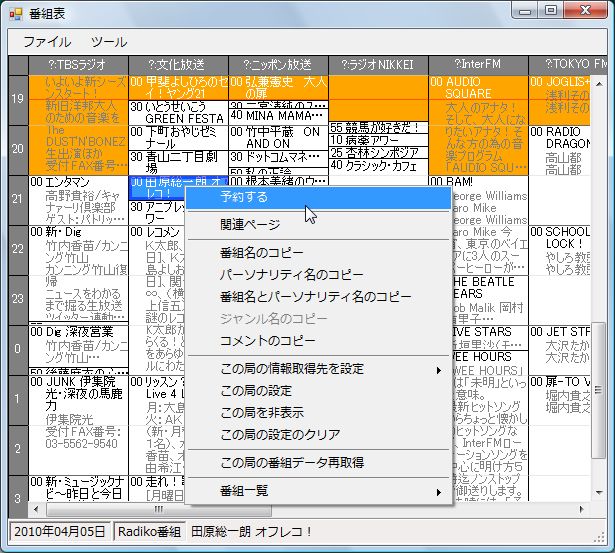615x553 pixels.
Task: Click the window resize grip
Action: pyautogui.click(x=600, y=538)
